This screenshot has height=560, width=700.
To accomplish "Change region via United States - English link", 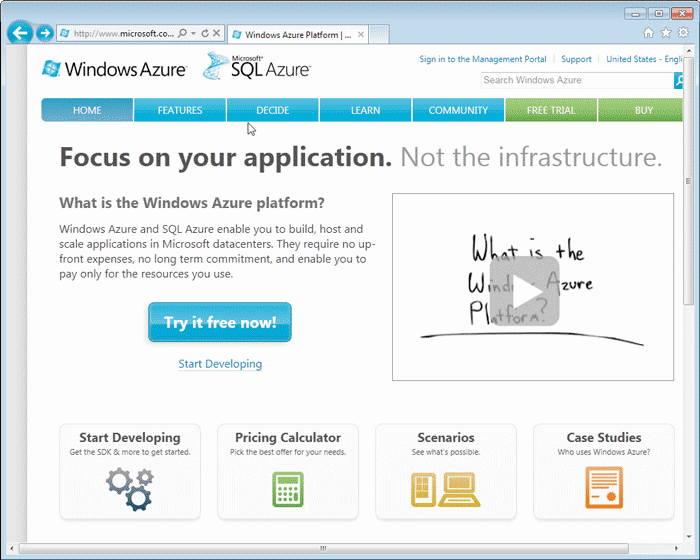I will tap(644, 59).
